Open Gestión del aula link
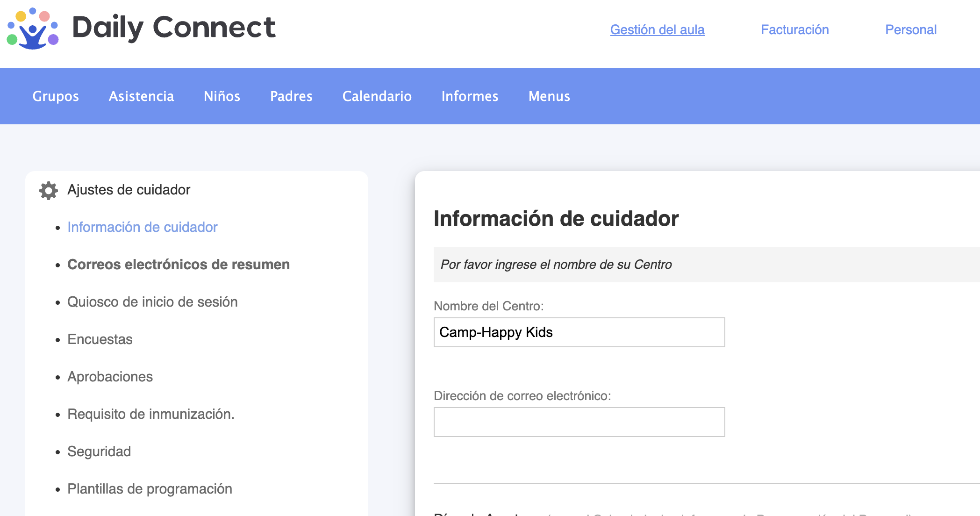The width and height of the screenshot is (980, 516). [657, 30]
